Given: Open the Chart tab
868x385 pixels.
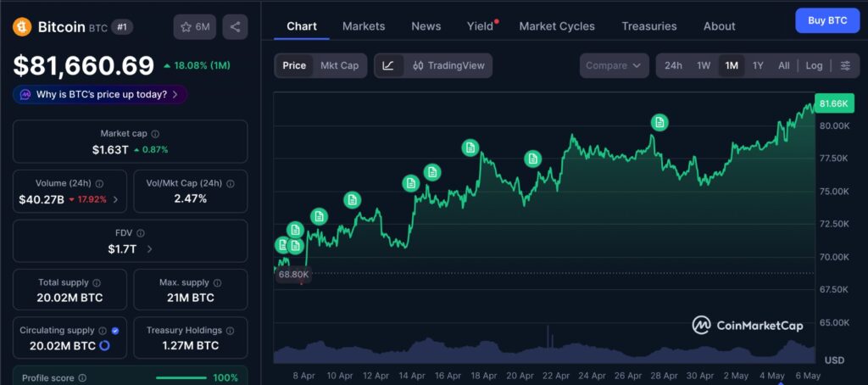Looking at the screenshot, I should (302, 26).
